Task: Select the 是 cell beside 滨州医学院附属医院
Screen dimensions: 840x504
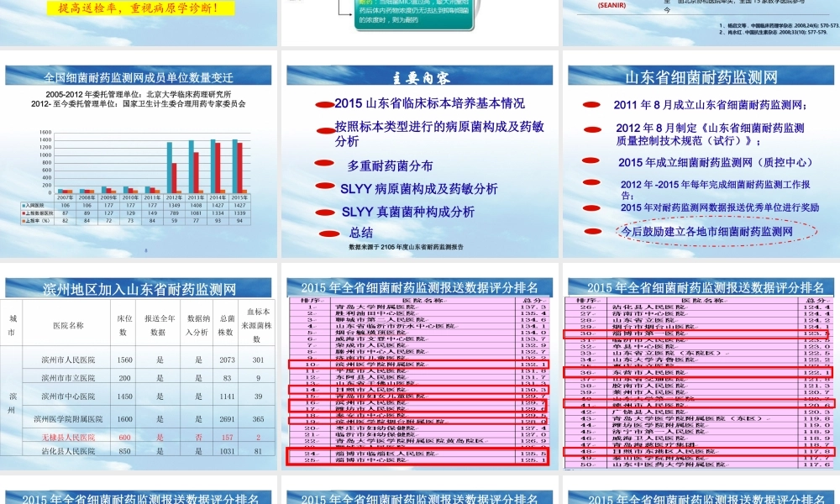Action: pos(160,419)
